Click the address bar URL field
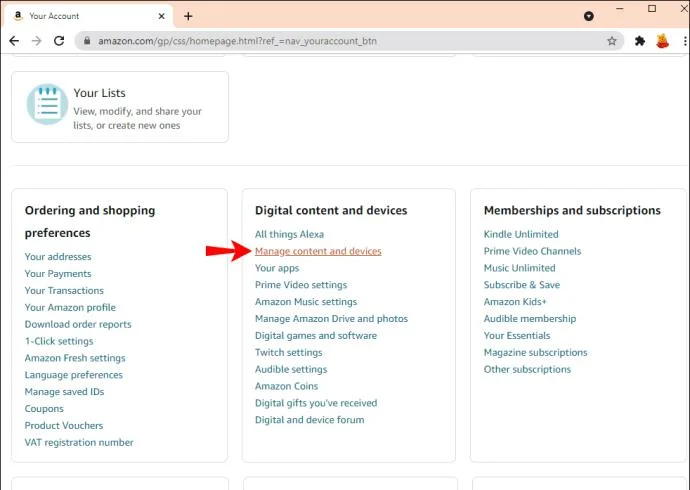Screen dimensions: 690x490 click(350, 41)
